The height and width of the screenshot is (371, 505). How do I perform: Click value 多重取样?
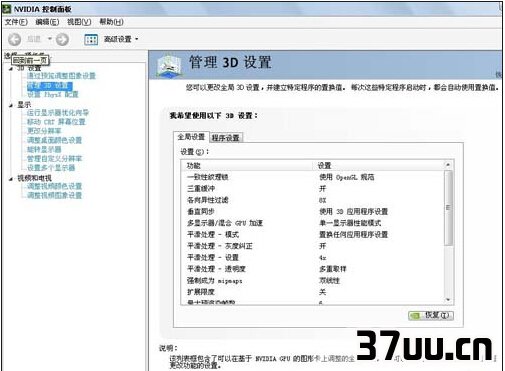[x=333, y=269]
